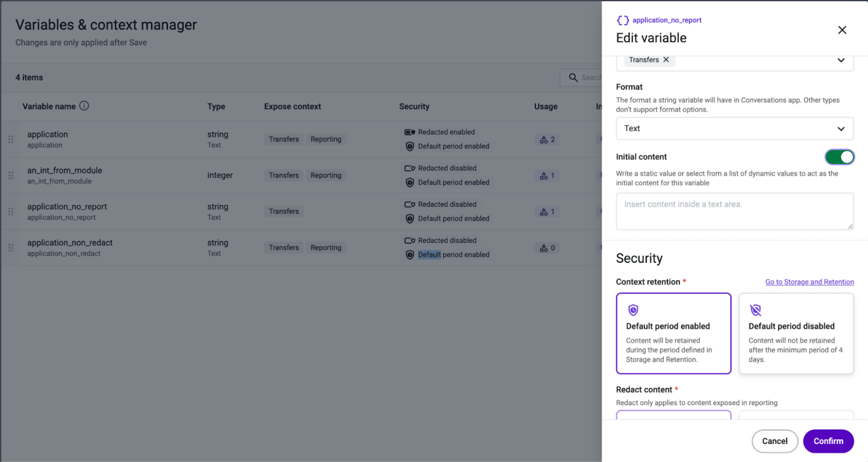Click Reporting tag in application_non_redact row
This screenshot has height=462, width=868.
click(x=325, y=248)
